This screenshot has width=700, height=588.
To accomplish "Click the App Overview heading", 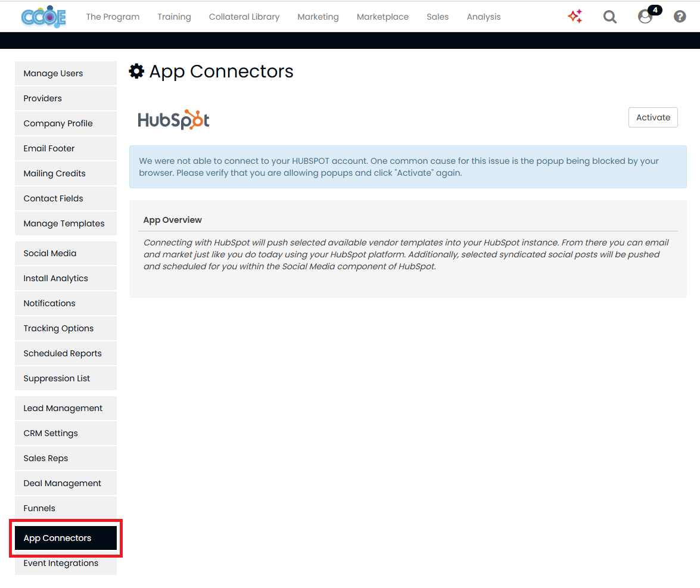I will (172, 220).
